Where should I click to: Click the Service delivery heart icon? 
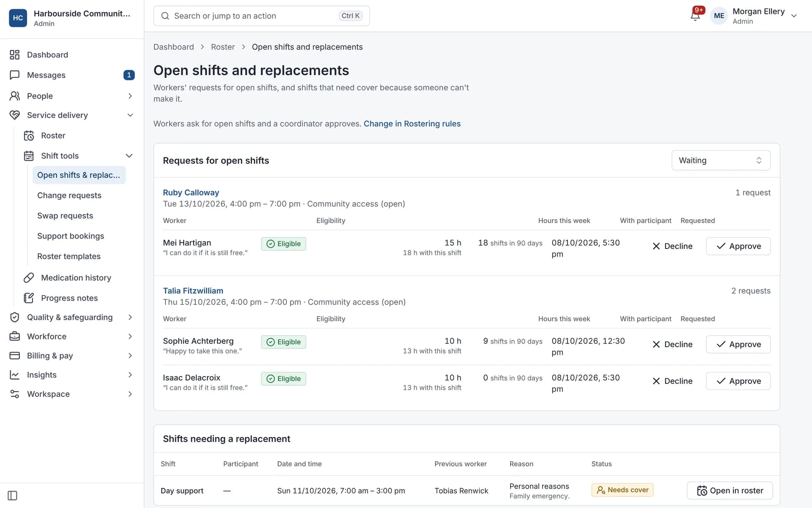point(15,115)
